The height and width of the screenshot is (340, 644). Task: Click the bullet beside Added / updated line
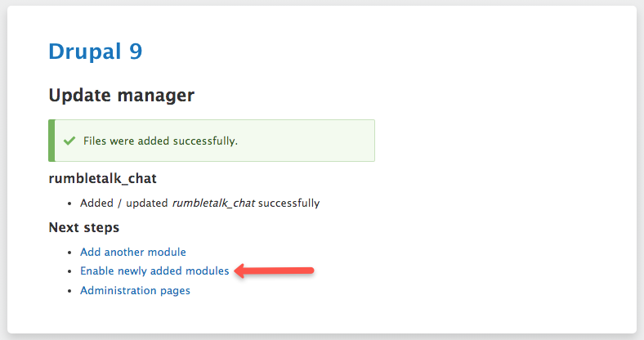point(71,204)
